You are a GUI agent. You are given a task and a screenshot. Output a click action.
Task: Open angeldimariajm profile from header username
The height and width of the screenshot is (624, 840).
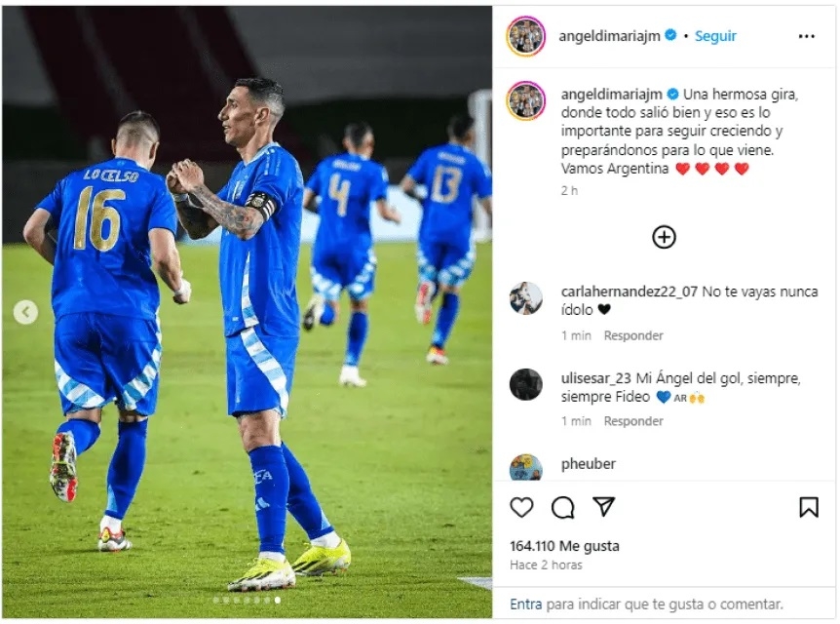(609, 36)
